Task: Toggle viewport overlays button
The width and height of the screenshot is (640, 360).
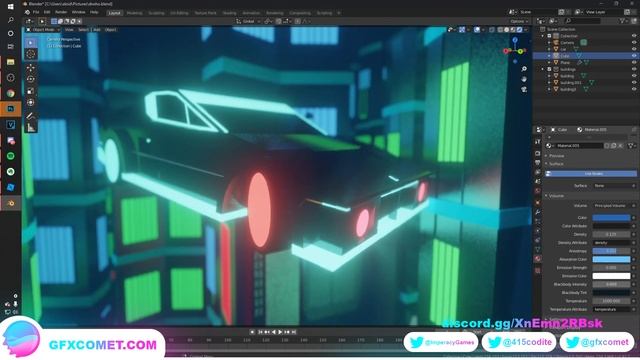Action: coord(477,30)
